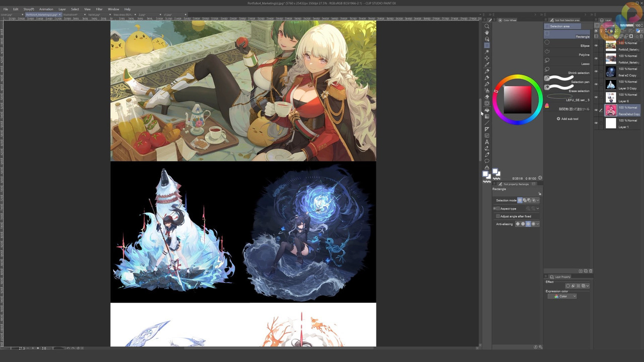This screenshot has height=362, width=644.
Task: Enable Adjust angle after fixed checkbox
Action: point(498,216)
